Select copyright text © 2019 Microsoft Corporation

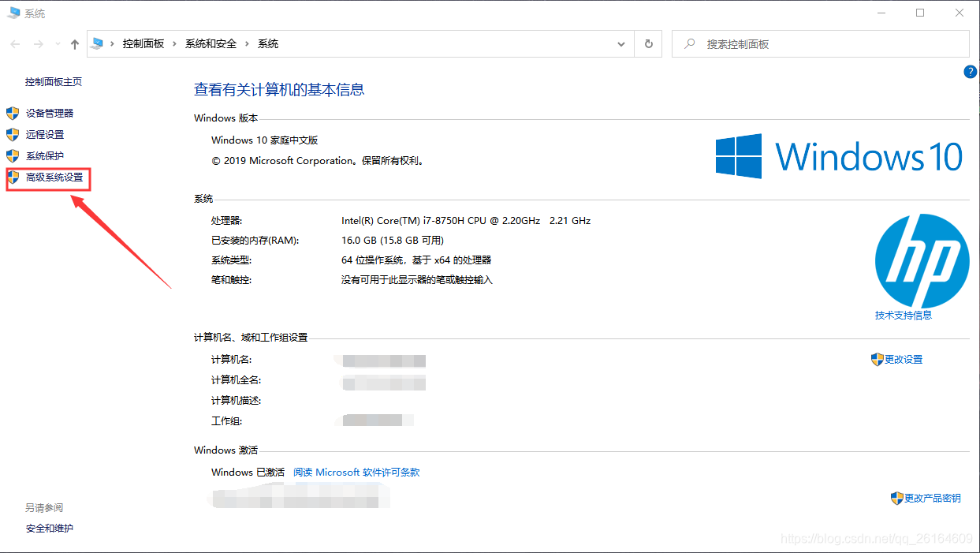pyautogui.click(x=284, y=161)
